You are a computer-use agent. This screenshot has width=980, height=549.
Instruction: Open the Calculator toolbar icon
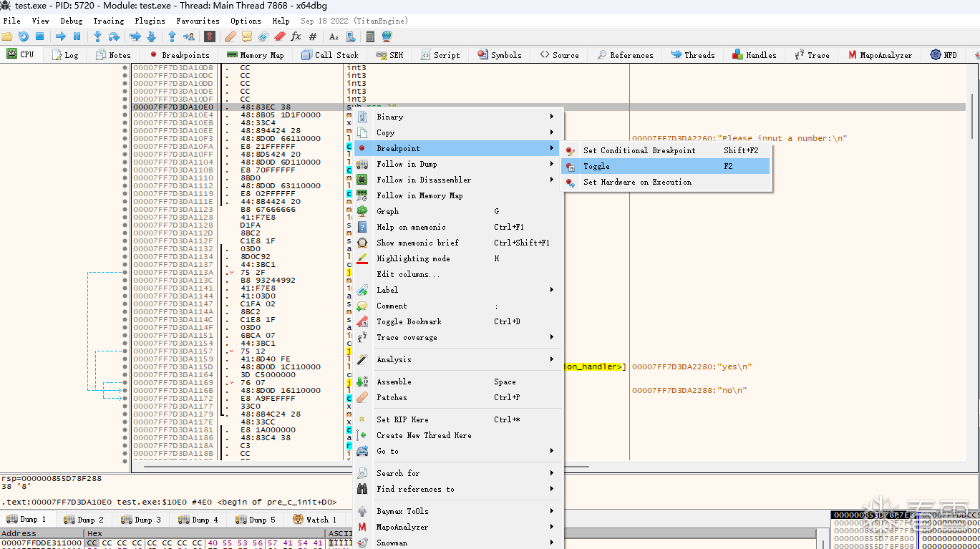point(370,37)
